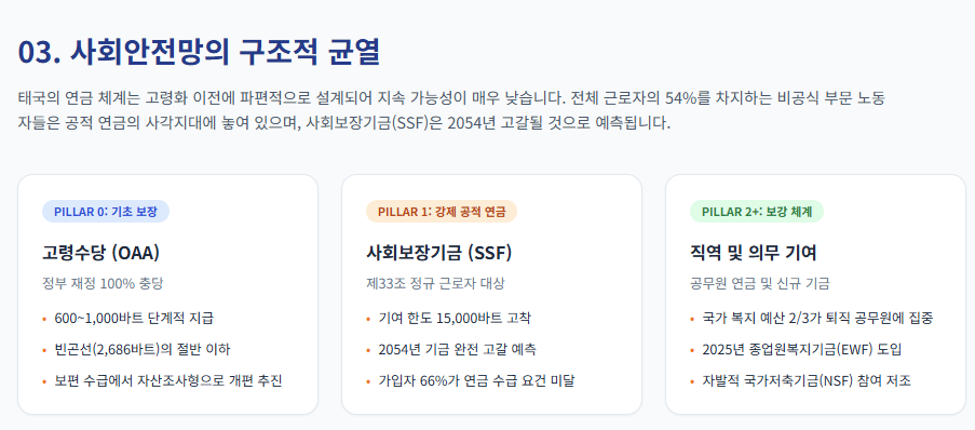This screenshot has width=975, height=430.
Task: Select the PILLAR 1: 강제 공적 연금 badge
Action: coord(441,211)
